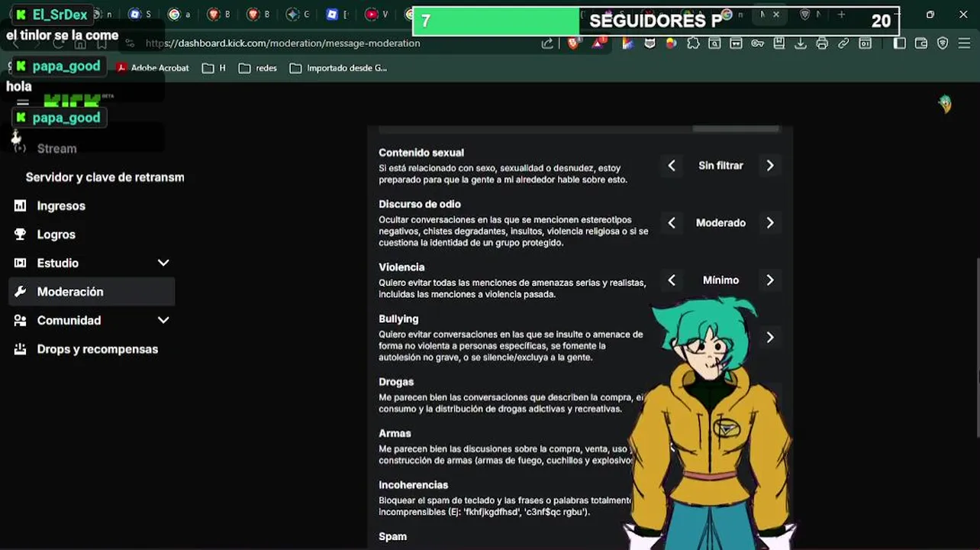Decrease Discurso de odio filter level
The image size is (980, 550).
tap(672, 223)
